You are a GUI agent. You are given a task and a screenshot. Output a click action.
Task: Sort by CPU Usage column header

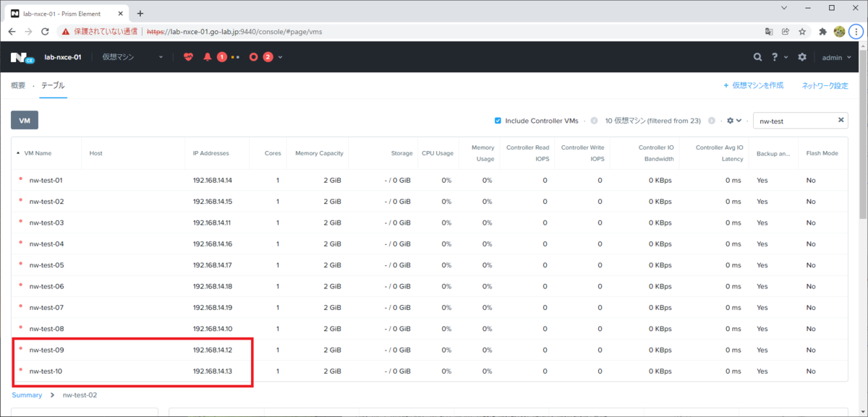(438, 153)
